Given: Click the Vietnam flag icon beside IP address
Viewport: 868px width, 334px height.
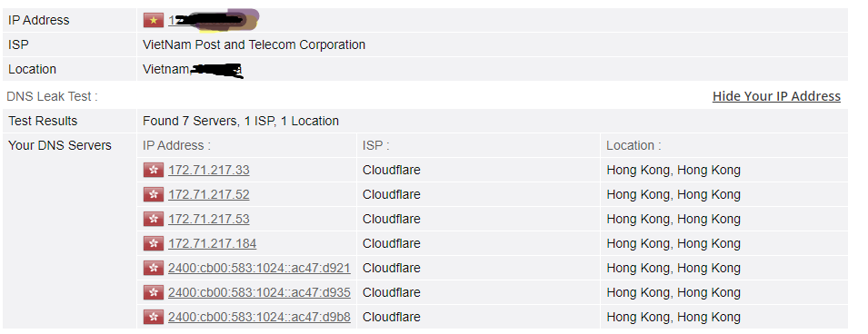Looking at the screenshot, I should point(154,21).
